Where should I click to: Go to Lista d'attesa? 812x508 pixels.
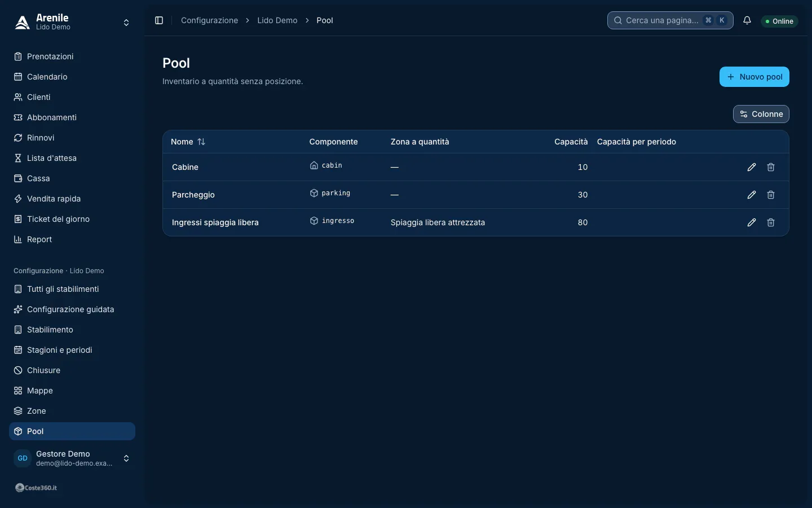click(72, 158)
